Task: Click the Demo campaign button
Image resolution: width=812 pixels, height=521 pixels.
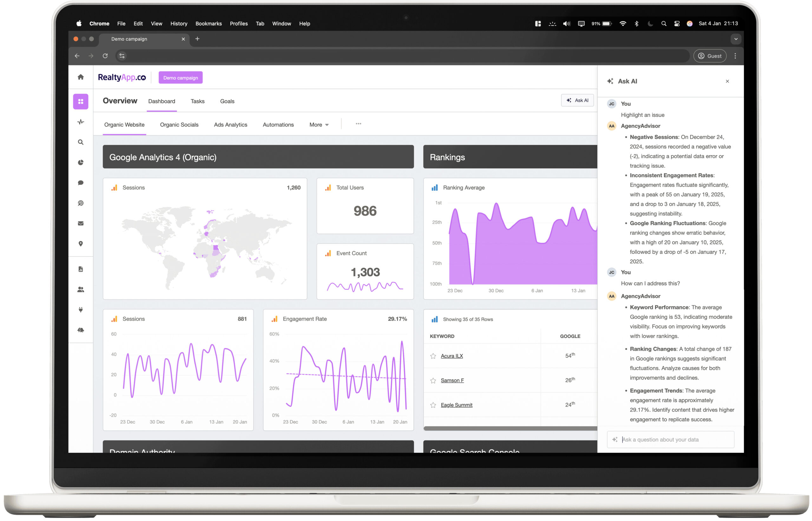Action: click(180, 78)
